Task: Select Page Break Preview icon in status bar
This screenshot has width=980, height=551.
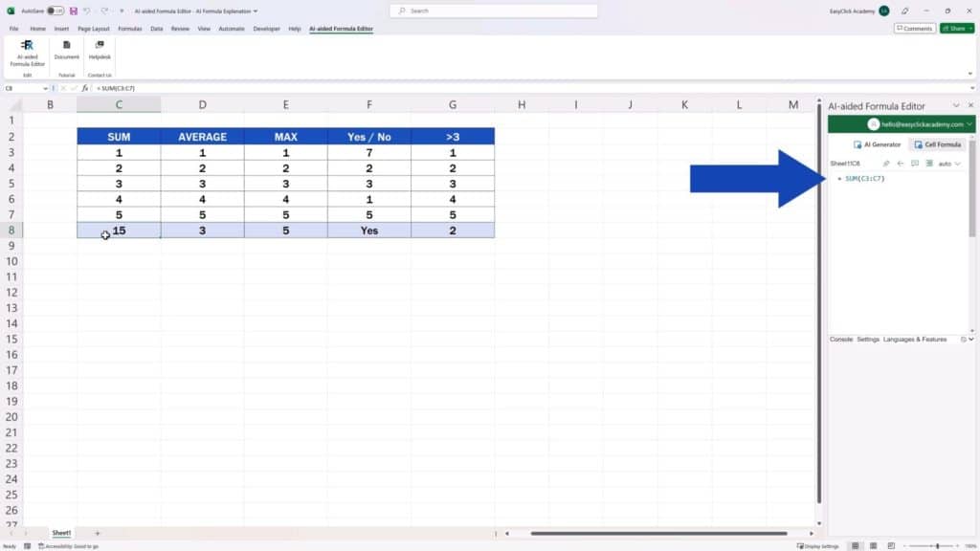Action: coord(891,546)
